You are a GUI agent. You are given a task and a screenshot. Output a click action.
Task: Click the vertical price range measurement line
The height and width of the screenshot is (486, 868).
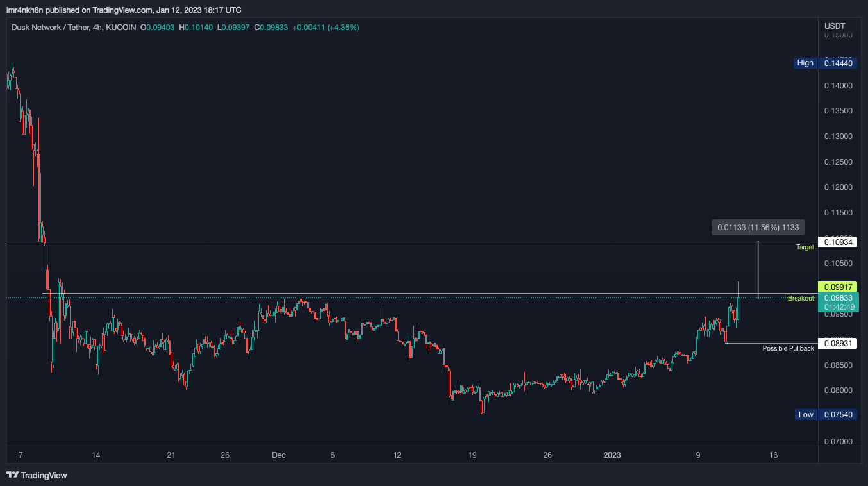click(758, 270)
